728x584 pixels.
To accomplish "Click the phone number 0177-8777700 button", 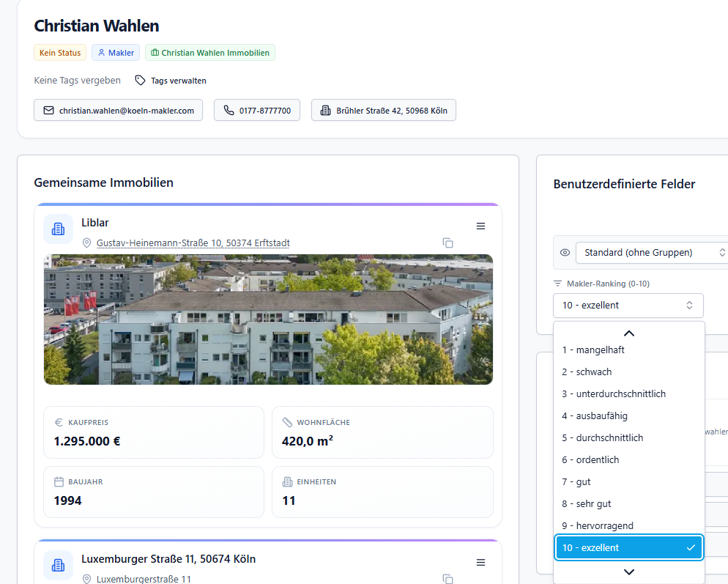I will click(x=257, y=111).
